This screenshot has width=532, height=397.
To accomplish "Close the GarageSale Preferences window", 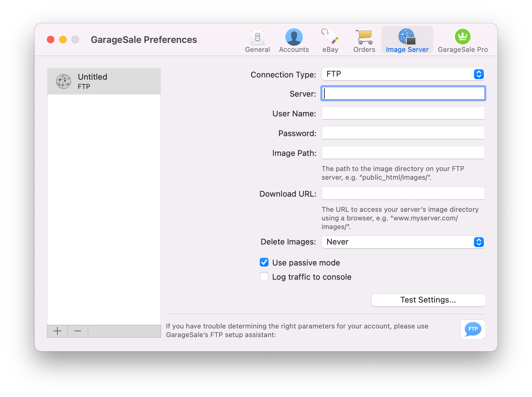I will tap(51, 40).
